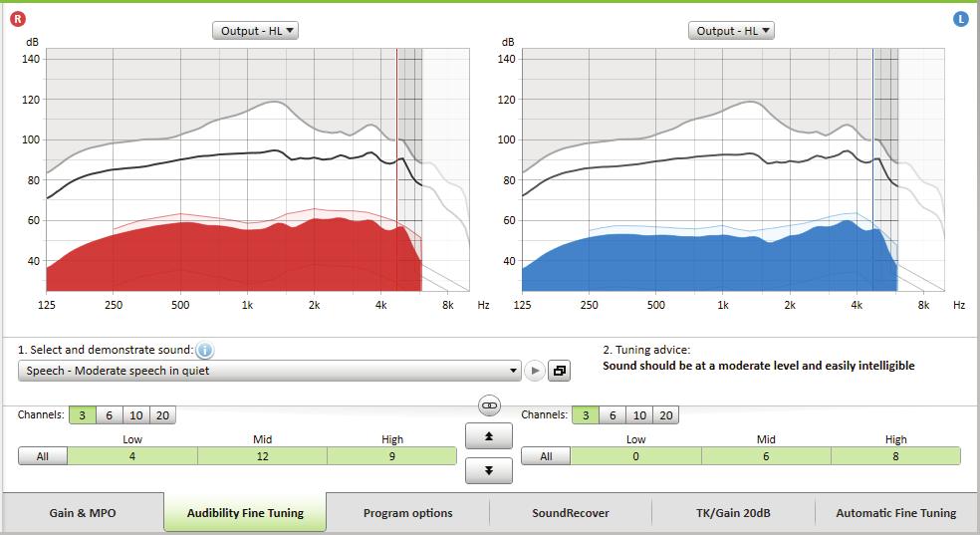The width and height of the screenshot is (980, 535).
Task: Select left-ear High band value 8
Action: pos(895,456)
